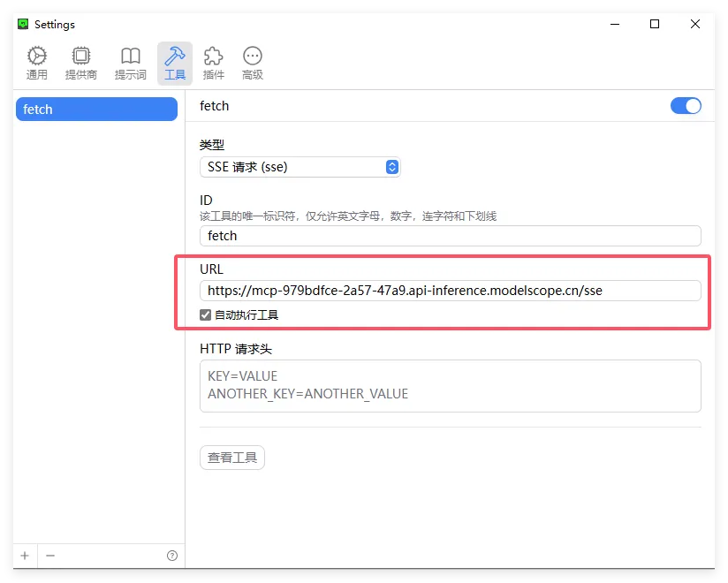Uncheck the 自动执行工具 checkbox
The height and width of the screenshot is (583, 728).
[x=206, y=315]
